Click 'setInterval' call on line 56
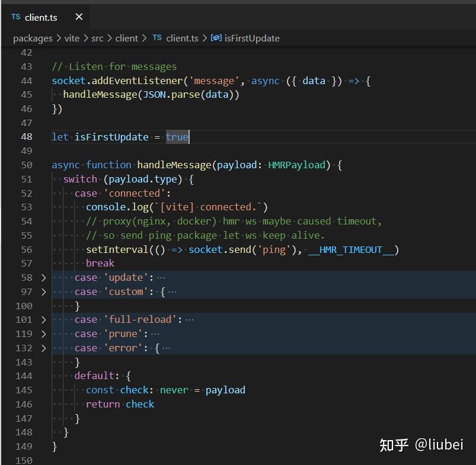This screenshot has width=476, height=465. click(117, 250)
